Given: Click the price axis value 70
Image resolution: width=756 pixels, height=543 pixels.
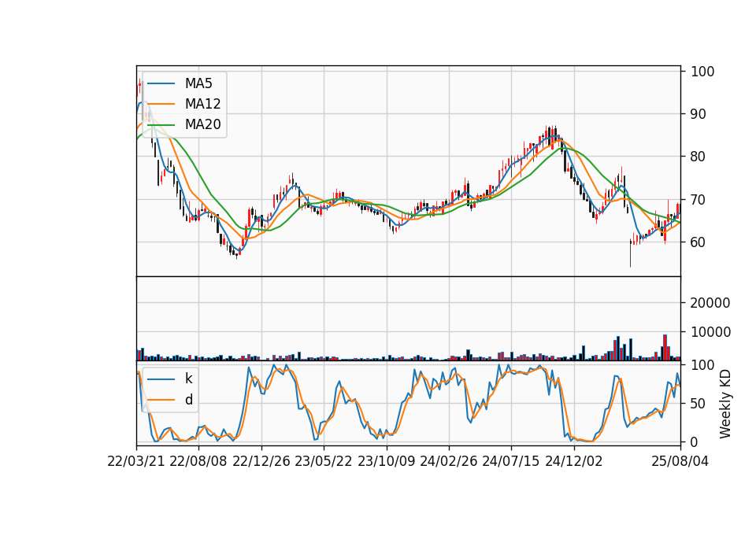Looking at the screenshot, I should click(699, 199).
